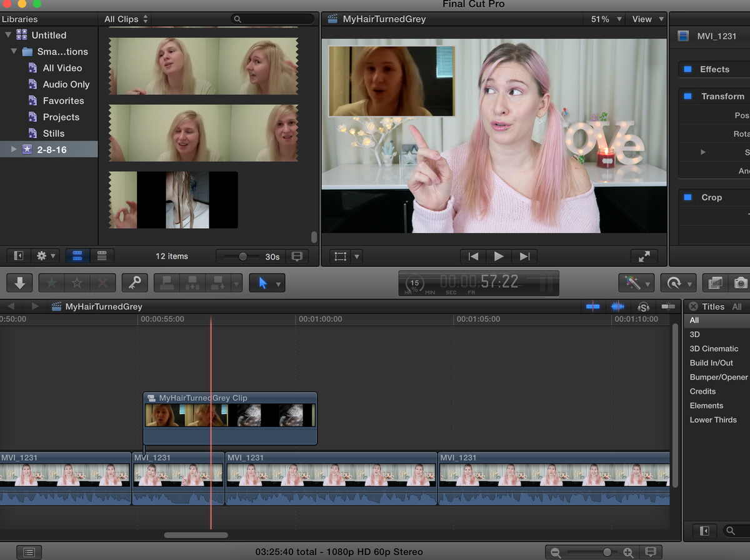Click the browser search field

(x=272, y=19)
